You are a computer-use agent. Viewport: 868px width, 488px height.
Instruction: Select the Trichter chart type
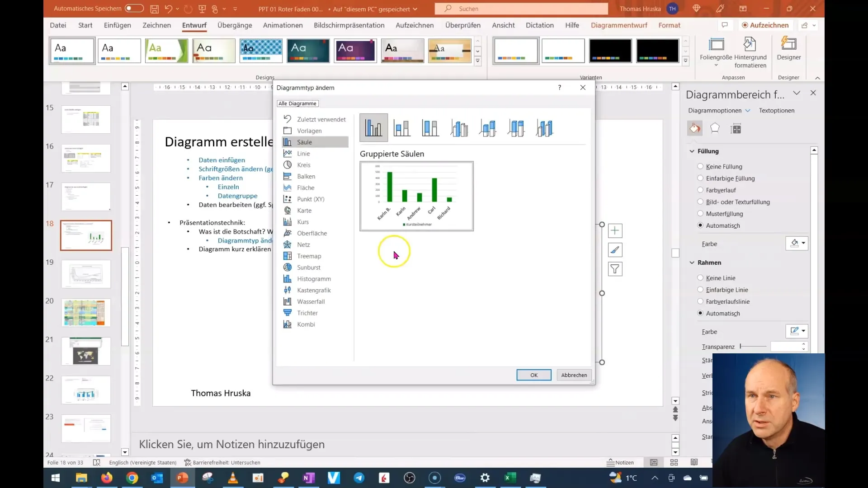point(307,313)
